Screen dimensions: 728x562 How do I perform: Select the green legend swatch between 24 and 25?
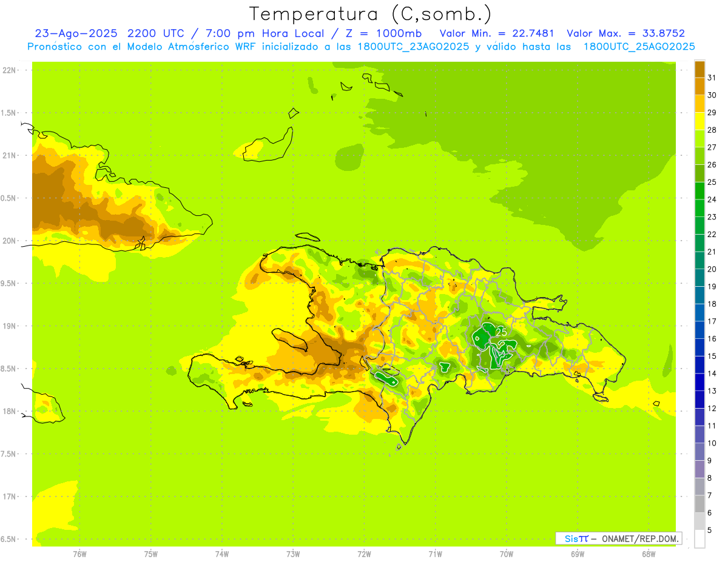tap(699, 190)
